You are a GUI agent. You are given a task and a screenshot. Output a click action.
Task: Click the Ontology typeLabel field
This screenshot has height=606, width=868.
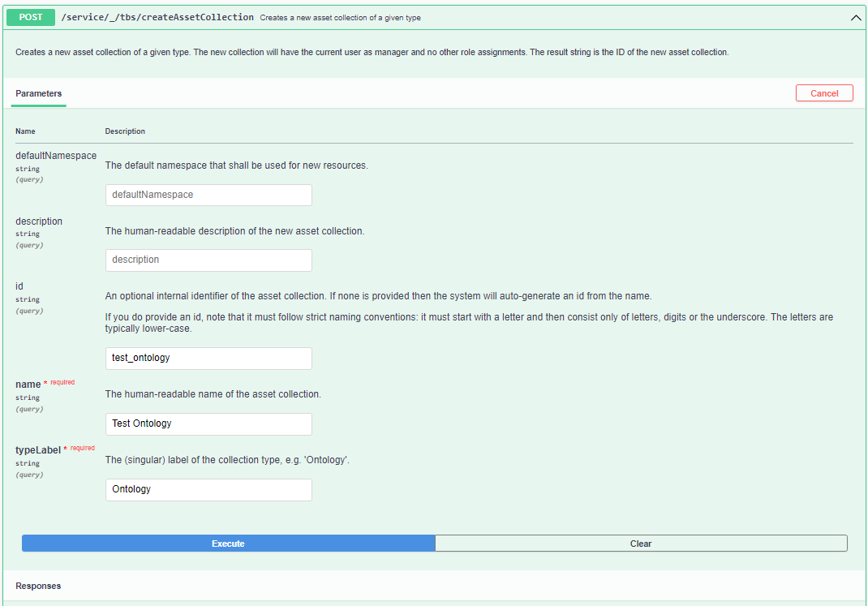coord(208,489)
